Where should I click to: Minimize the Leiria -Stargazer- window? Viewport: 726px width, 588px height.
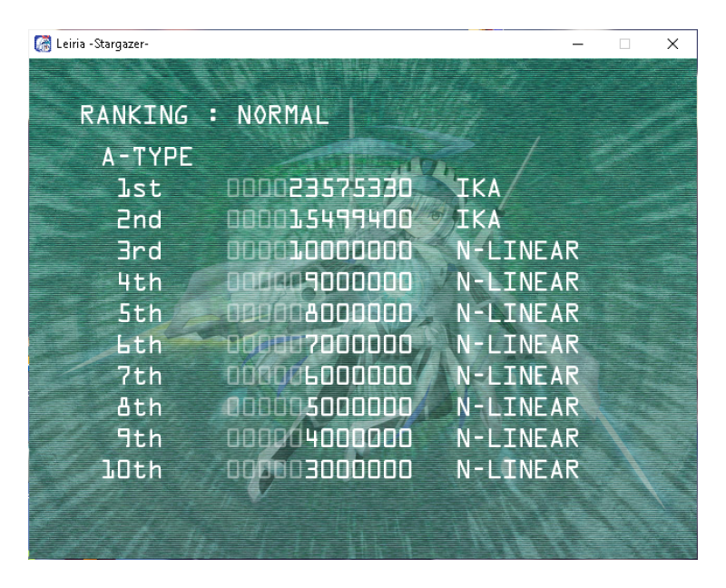coord(577,44)
